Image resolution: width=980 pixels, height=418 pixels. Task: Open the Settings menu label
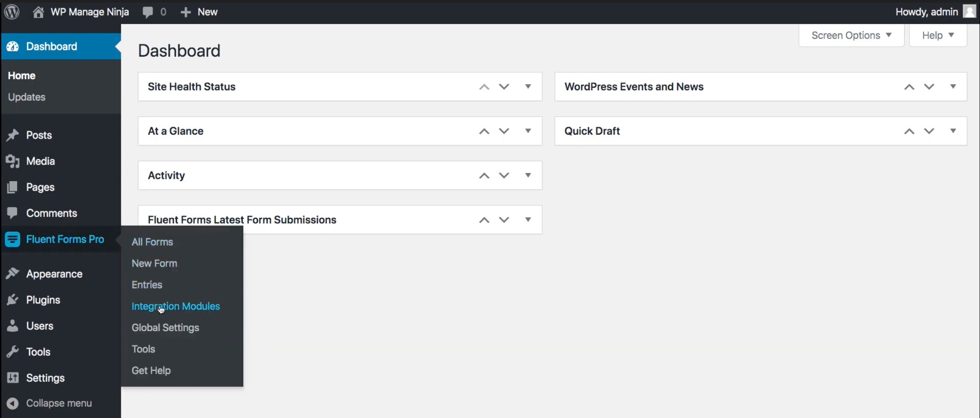pyautogui.click(x=45, y=378)
